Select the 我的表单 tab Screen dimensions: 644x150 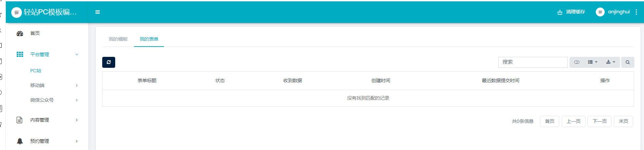[x=149, y=39]
